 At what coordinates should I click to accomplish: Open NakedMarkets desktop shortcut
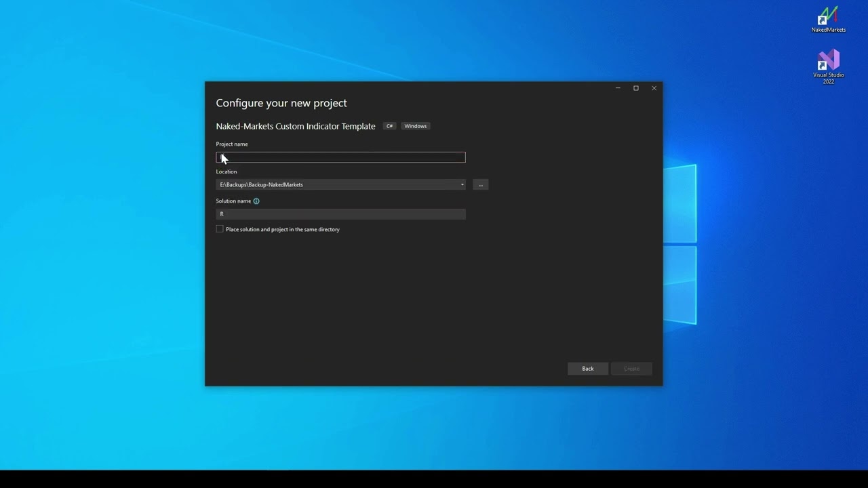tap(828, 19)
